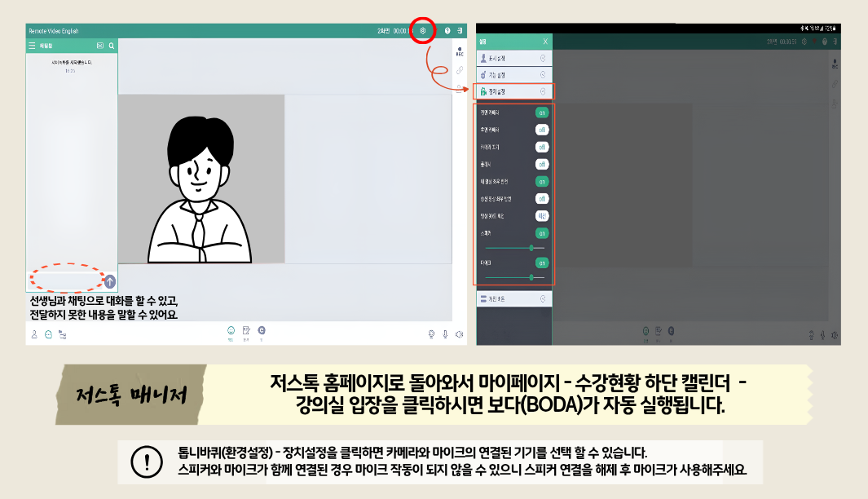Click the microphone icon in left window

click(x=445, y=333)
